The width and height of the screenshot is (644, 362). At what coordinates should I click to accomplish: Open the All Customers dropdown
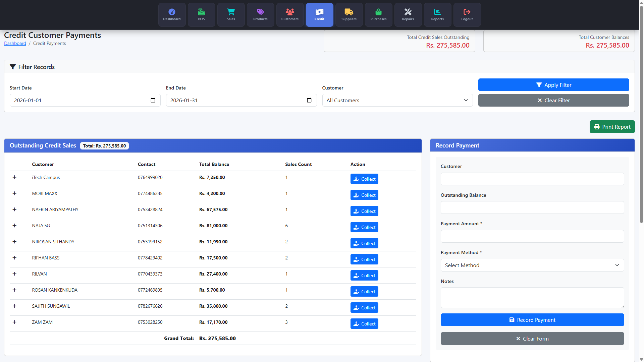coord(397,100)
